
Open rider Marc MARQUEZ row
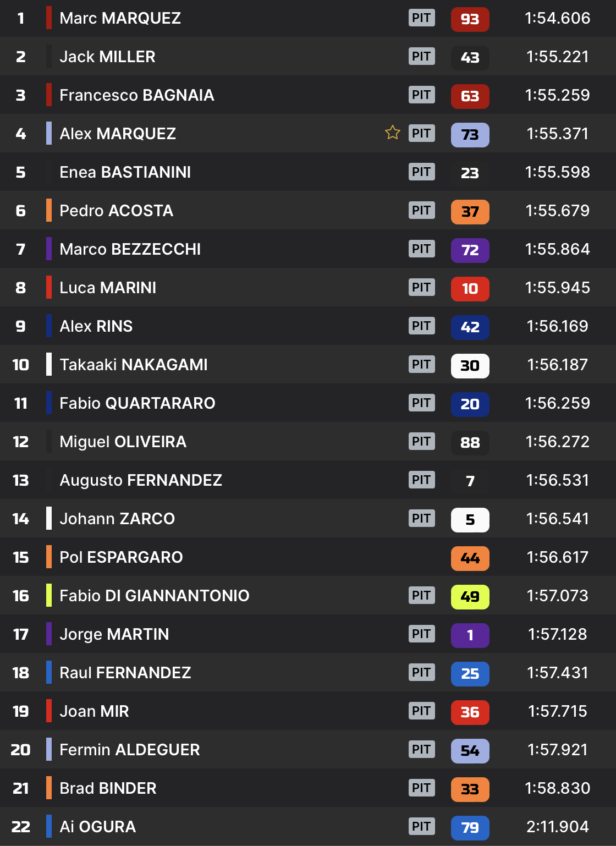click(308, 18)
